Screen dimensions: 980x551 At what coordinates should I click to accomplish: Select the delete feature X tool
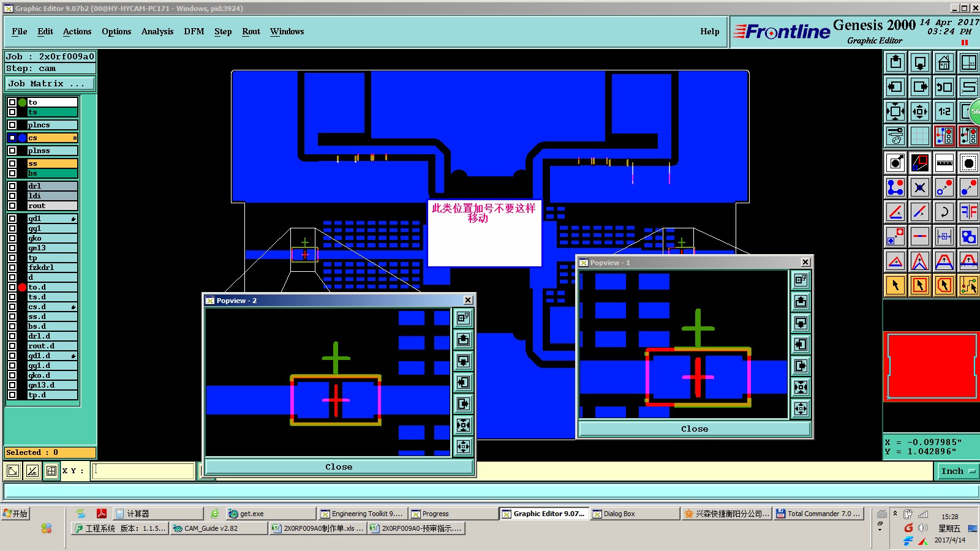920,187
